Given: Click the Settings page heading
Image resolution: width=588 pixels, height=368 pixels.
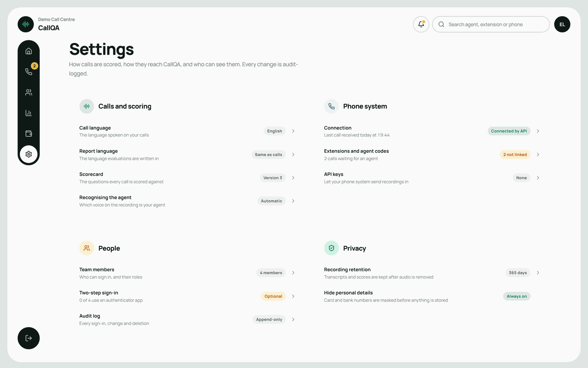Looking at the screenshot, I should 101,49.
